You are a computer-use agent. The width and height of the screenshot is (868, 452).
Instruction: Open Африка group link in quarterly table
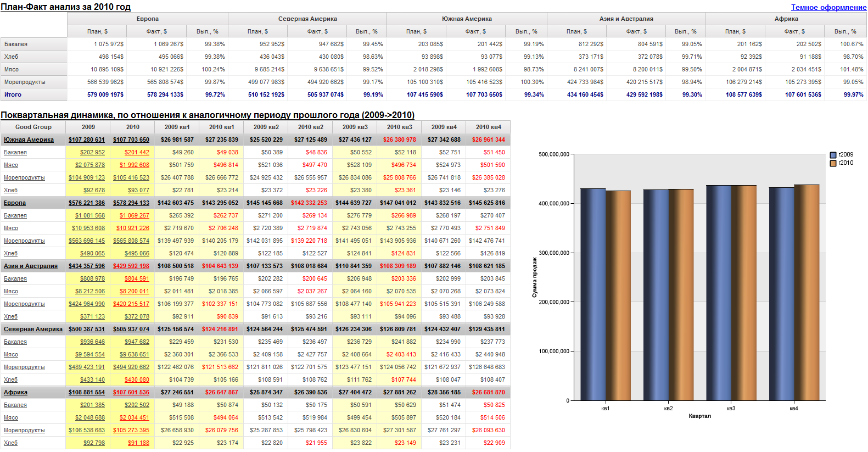click(x=15, y=392)
